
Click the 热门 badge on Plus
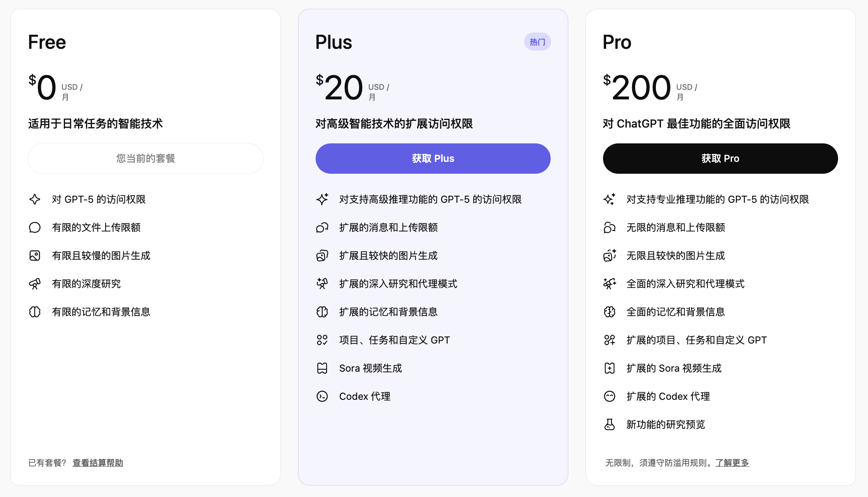[537, 42]
